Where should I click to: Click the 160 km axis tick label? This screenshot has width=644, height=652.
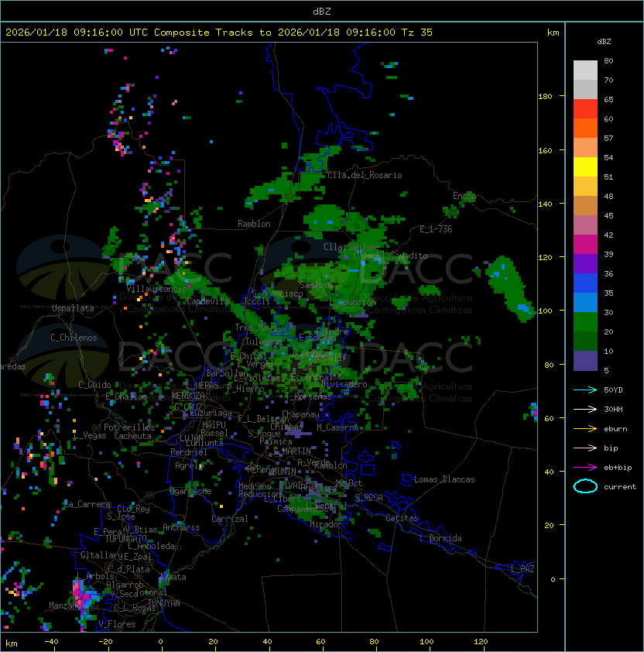click(x=545, y=150)
